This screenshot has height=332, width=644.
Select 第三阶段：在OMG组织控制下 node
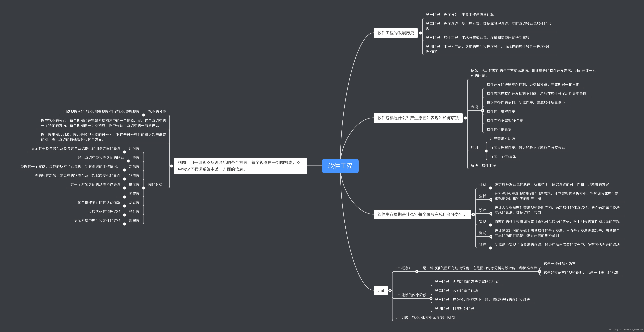pyautogui.click(x=482, y=299)
